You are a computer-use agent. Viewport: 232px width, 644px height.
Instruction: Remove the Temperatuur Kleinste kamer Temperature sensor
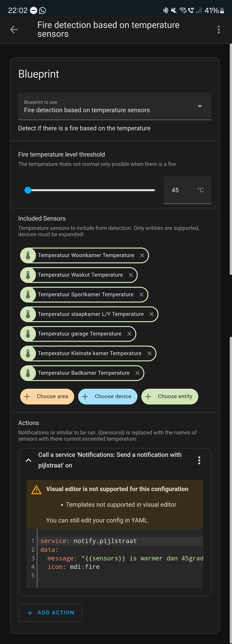pos(150,353)
